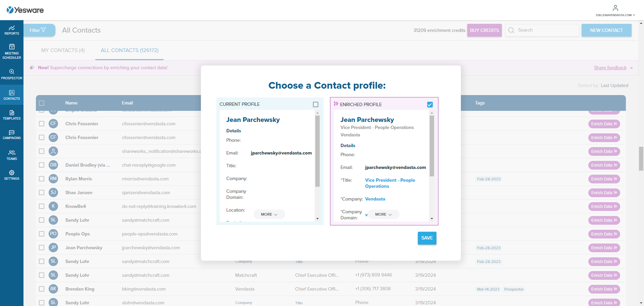The height and width of the screenshot is (306, 644).
Task: Select the checkbox beside Rylan Morris
Action: [x=42, y=179]
